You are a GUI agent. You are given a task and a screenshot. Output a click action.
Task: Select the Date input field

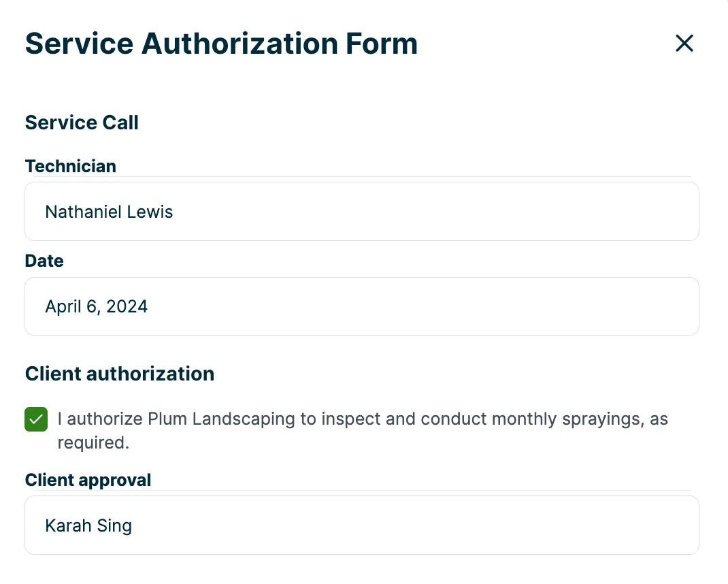pyautogui.click(x=362, y=306)
